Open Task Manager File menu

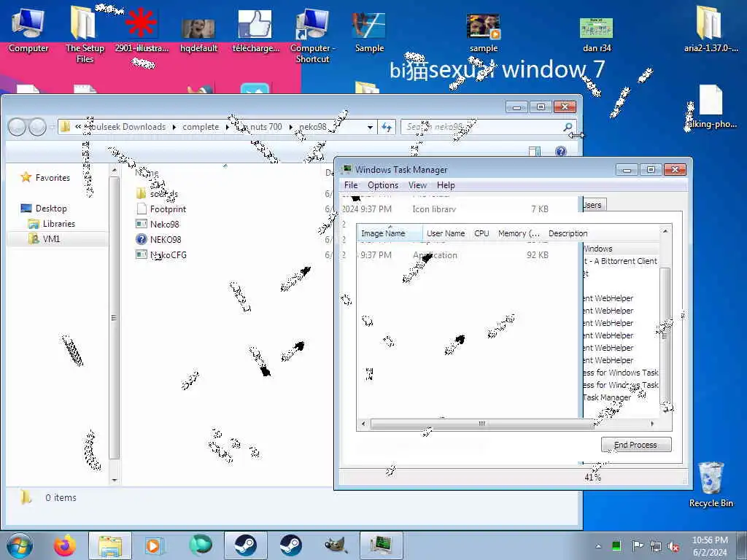[351, 185]
